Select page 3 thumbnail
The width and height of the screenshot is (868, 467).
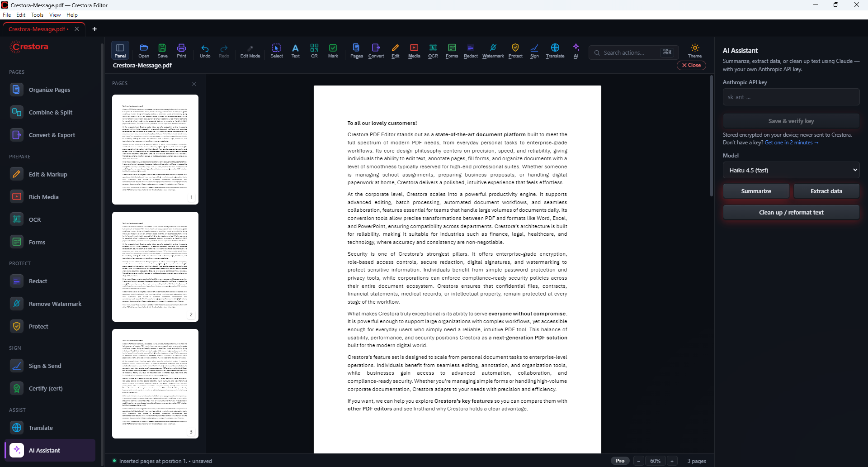pyautogui.click(x=155, y=384)
